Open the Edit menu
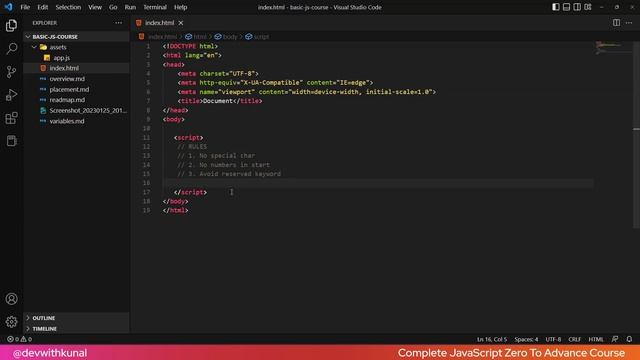Viewport: 640px width, 360px height. point(42,7)
